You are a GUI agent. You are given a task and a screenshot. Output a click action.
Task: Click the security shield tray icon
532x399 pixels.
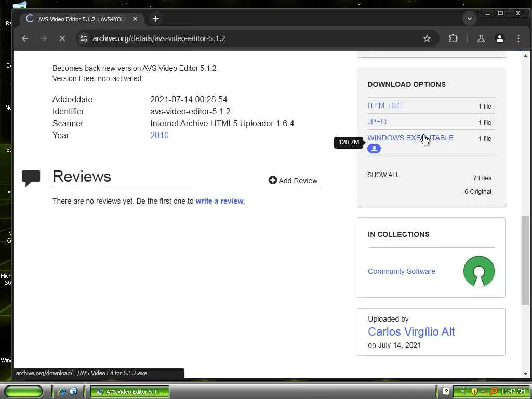tap(474, 392)
